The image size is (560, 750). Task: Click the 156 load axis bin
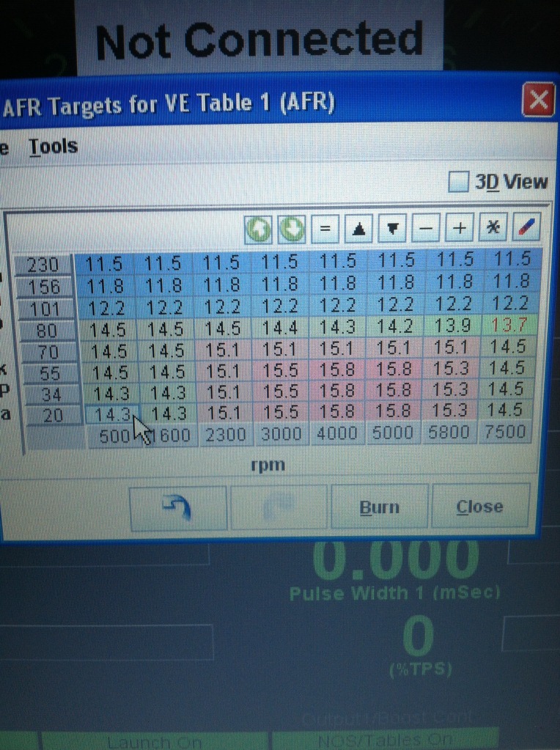(x=44, y=287)
